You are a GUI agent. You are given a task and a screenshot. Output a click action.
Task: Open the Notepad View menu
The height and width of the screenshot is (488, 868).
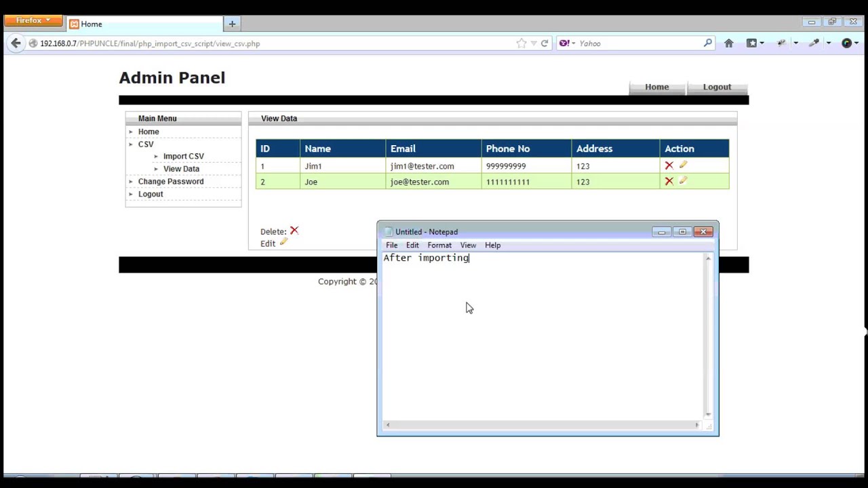pos(468,245)
